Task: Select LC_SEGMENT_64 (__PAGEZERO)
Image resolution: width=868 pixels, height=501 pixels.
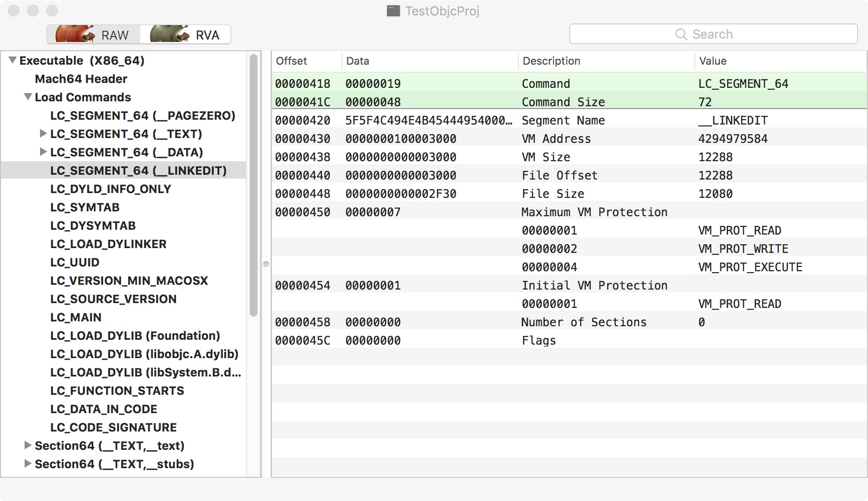Action: (143, 115)
